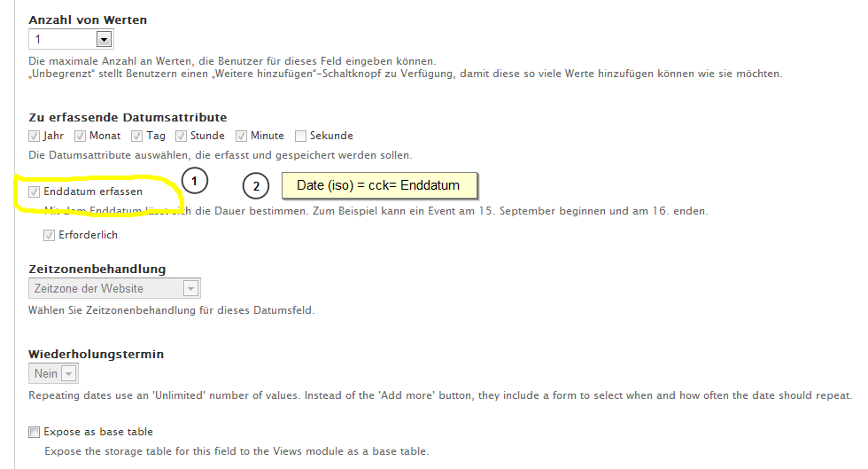Viewport: 868px width, 469px height.
Task: Click the Anzahl von Werten arrow button
Action: 104,39
